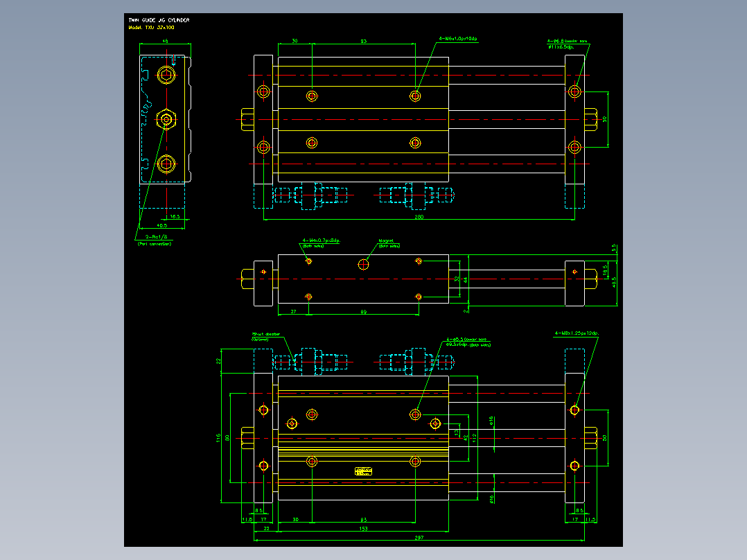Viewport: 747px width, 560px height.
Task: Select the "2-Rc1/8" port connection callout
Action: [x=157, y=237]
